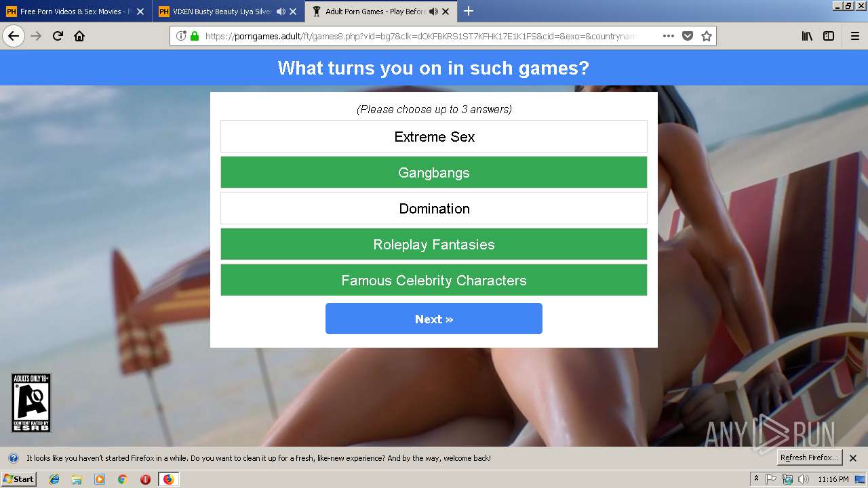868x488 pixels.
Task: Mute the VIXEN tab audio
Action: 281,12
